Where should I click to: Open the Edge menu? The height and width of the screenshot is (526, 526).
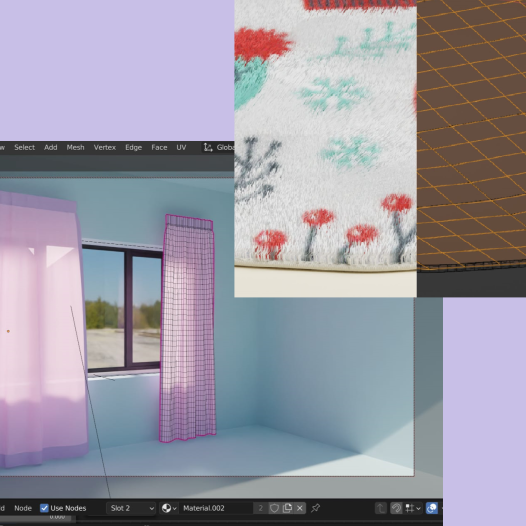pyautogui.click(x=134, y=147)
